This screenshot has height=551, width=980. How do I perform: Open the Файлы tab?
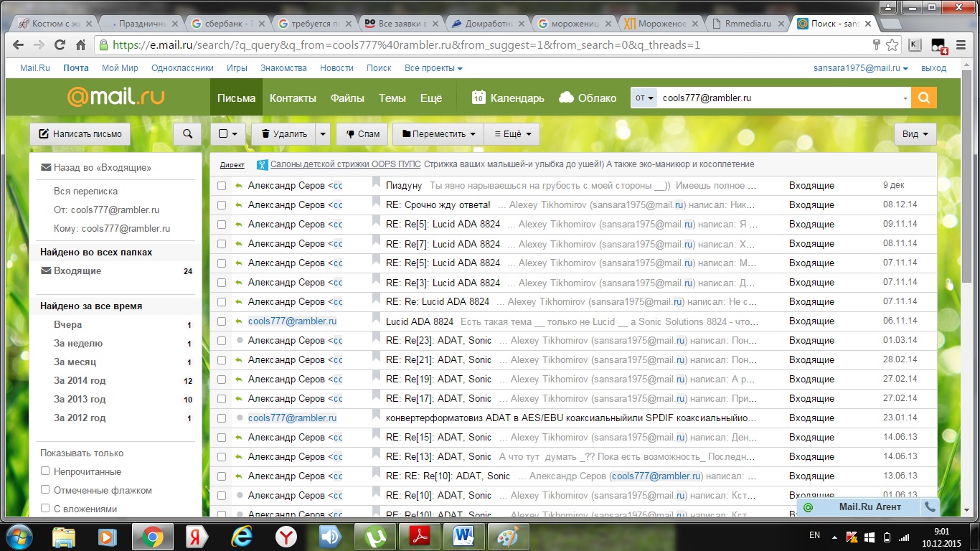(347, 98)
